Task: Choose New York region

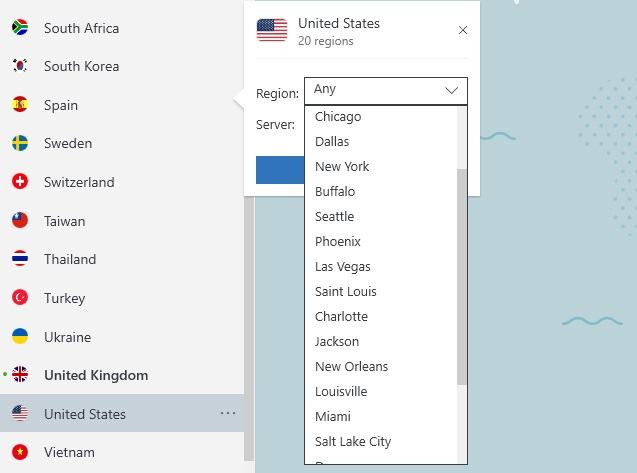Action: pos(342,167)
